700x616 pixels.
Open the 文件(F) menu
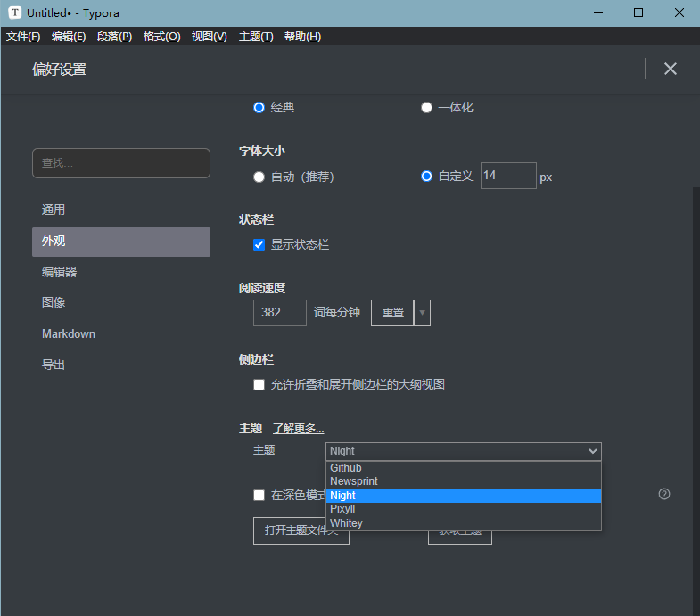(23, 37)
